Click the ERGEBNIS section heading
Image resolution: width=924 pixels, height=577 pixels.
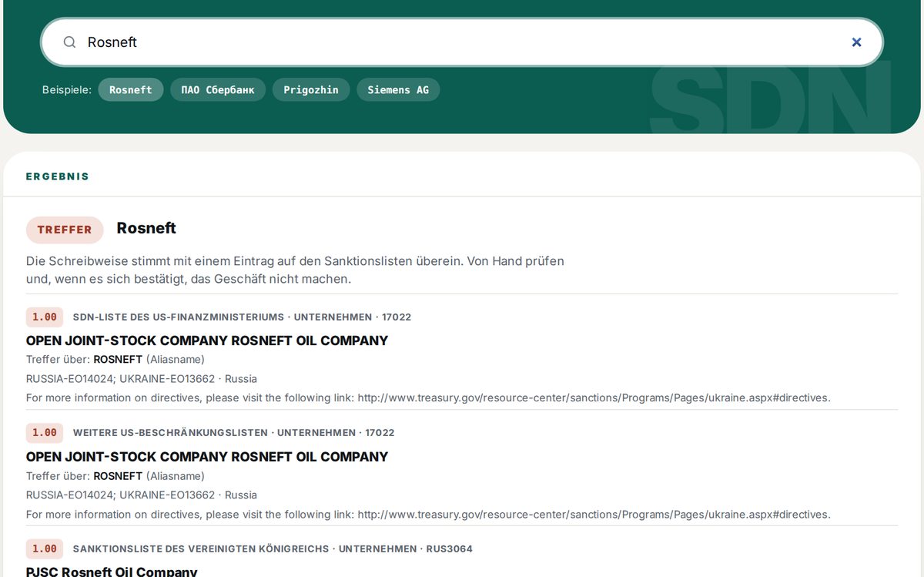point(58,176)
